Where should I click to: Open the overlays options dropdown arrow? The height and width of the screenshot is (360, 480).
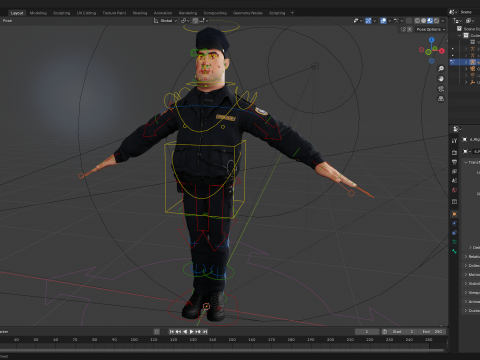[x=389, y=21]
